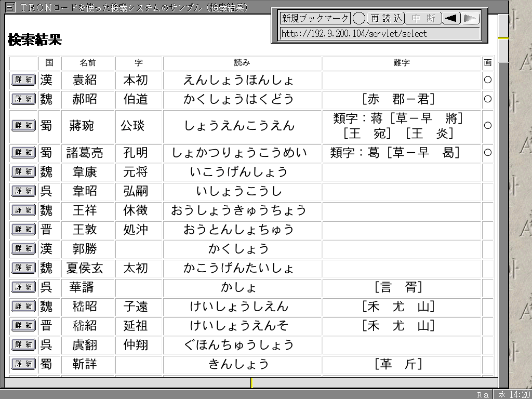Open the 新規ブックマーク bookmark selector
The width and height of the screenshot is (532, 399).
pyautogui.click(x=315, y=18)
